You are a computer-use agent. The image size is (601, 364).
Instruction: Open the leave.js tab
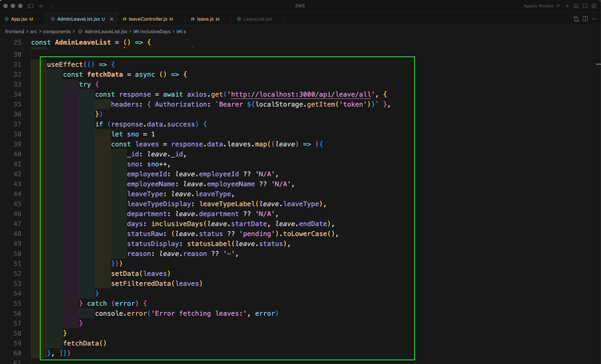205,19
